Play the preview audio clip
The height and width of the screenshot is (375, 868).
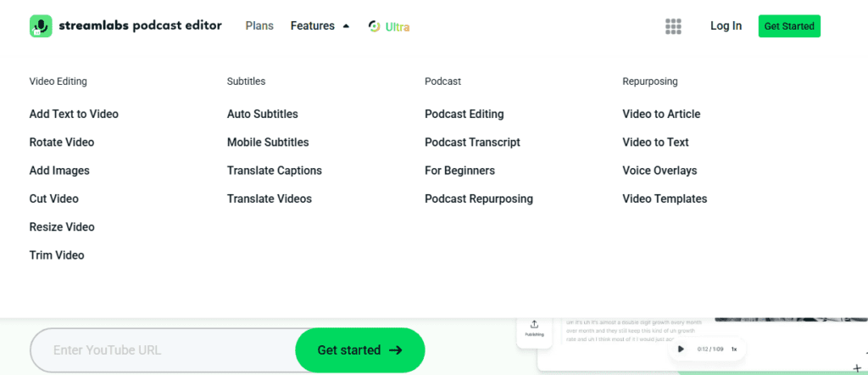coord(681,349)
